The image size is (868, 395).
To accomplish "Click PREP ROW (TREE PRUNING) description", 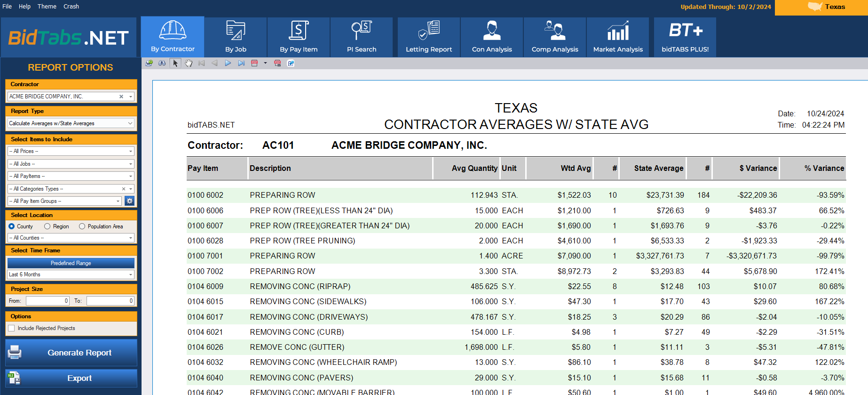I will [302, 241].
